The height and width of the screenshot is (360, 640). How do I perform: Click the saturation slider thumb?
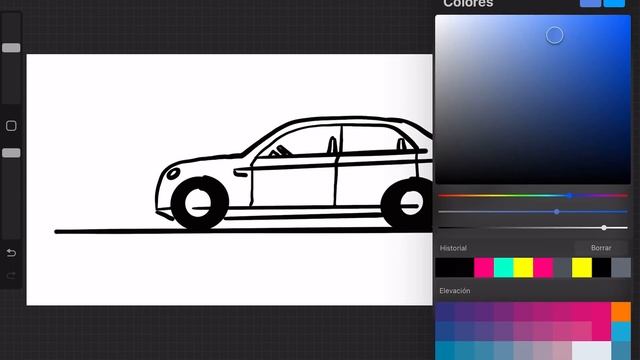click(x=557, y=212)
